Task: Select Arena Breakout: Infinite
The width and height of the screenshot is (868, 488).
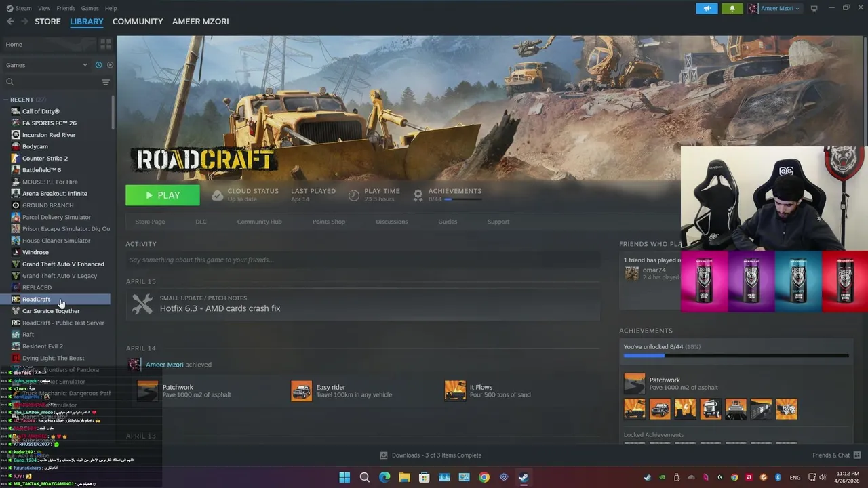Action: pyautogui.click(x=54, y=193)
